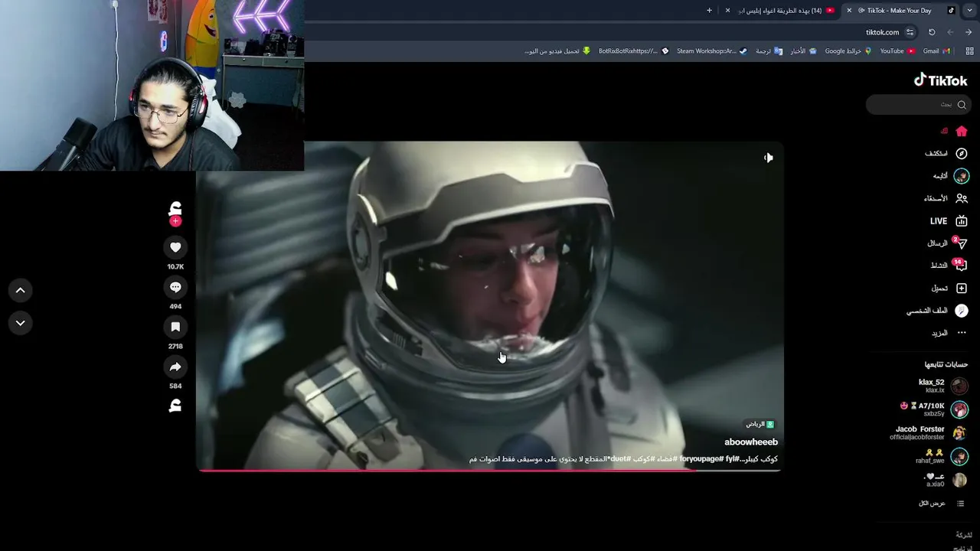Viewport: 980px width, 551px height.
Task: Open the BotRix bookmark
Action: 634,51
